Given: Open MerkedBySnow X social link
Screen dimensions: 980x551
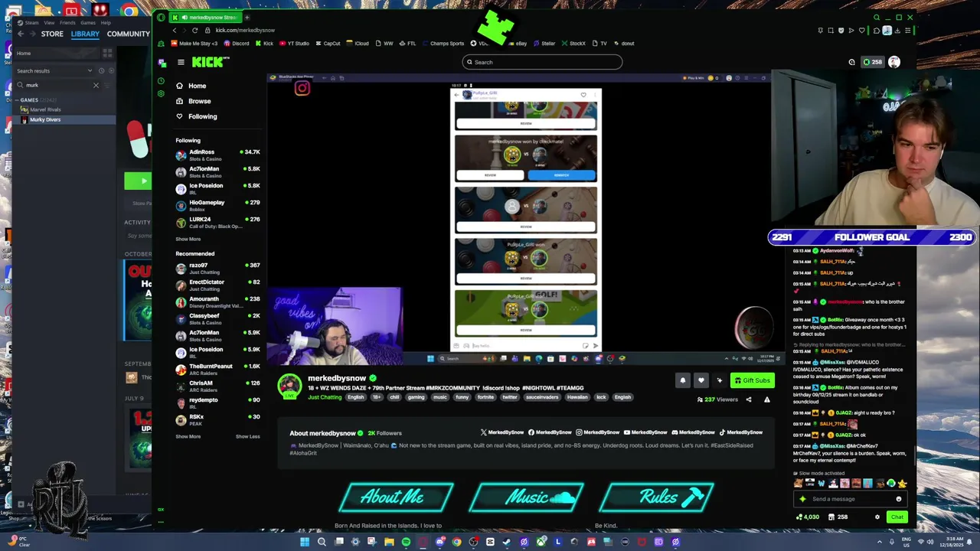Looking at the screenshot, I should point(501,432).
